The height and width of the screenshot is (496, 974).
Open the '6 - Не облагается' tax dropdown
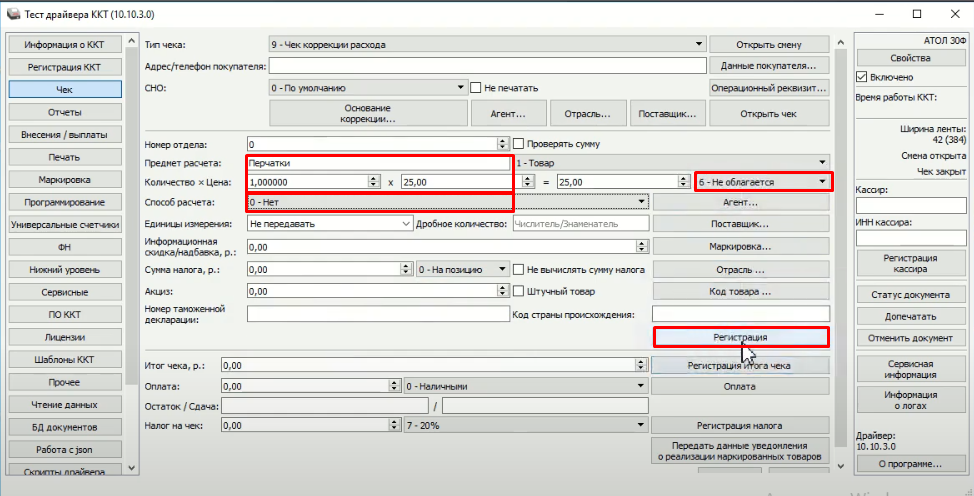(821, 182)
